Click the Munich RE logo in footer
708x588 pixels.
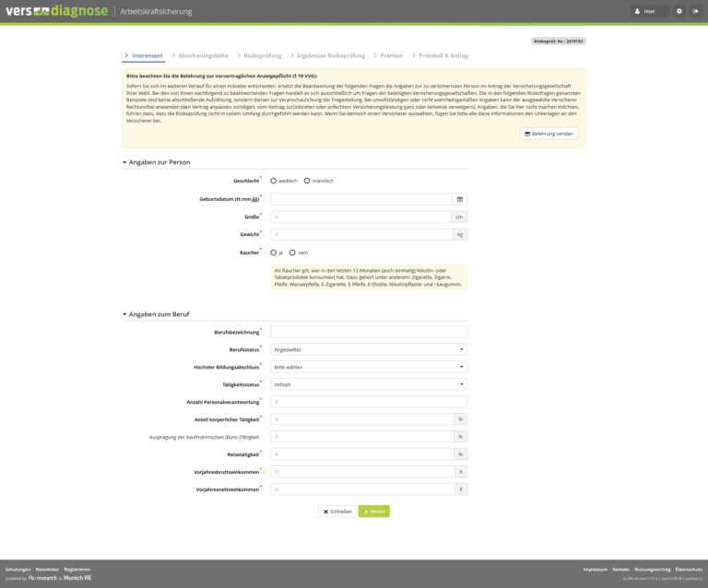click(x=77, y=578)
